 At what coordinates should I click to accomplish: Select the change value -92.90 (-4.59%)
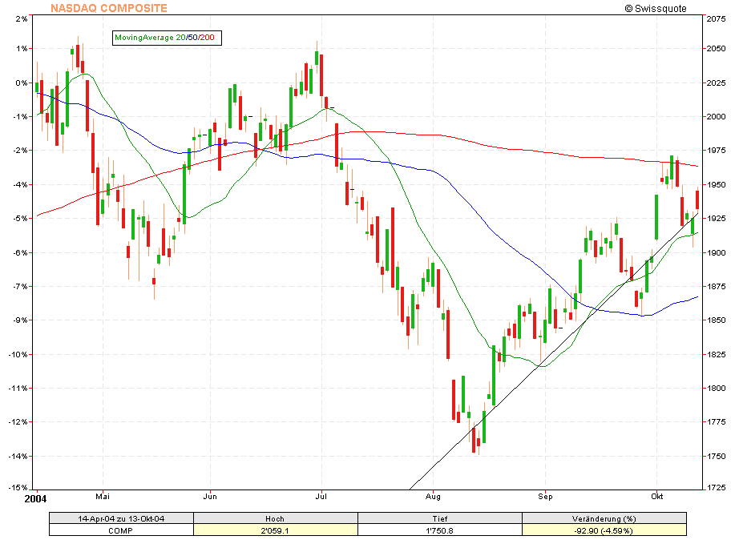pos(604,530)
